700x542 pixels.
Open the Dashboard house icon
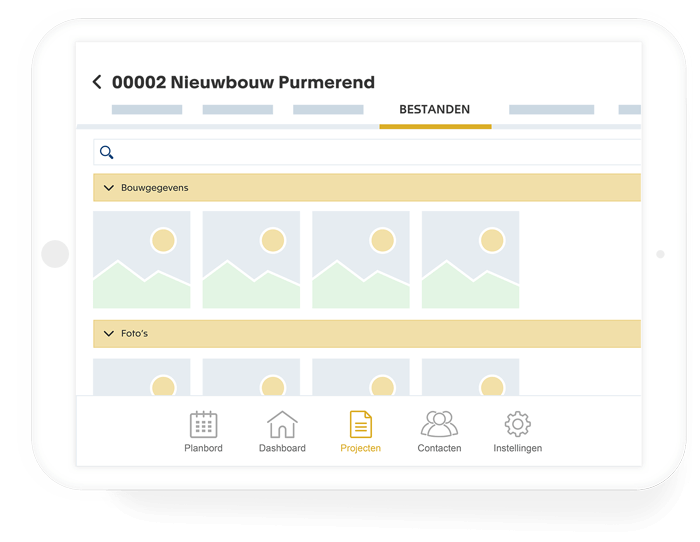(x=282, y=425)
